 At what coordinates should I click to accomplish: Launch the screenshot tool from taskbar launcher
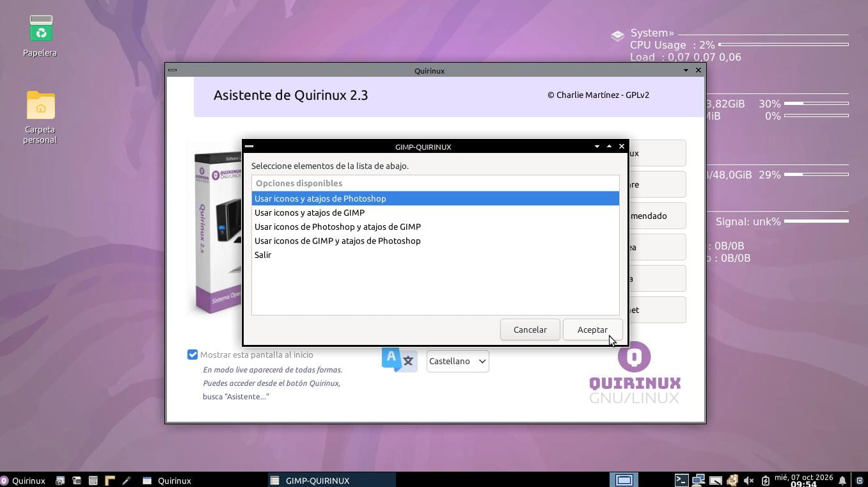coord(60,480)
